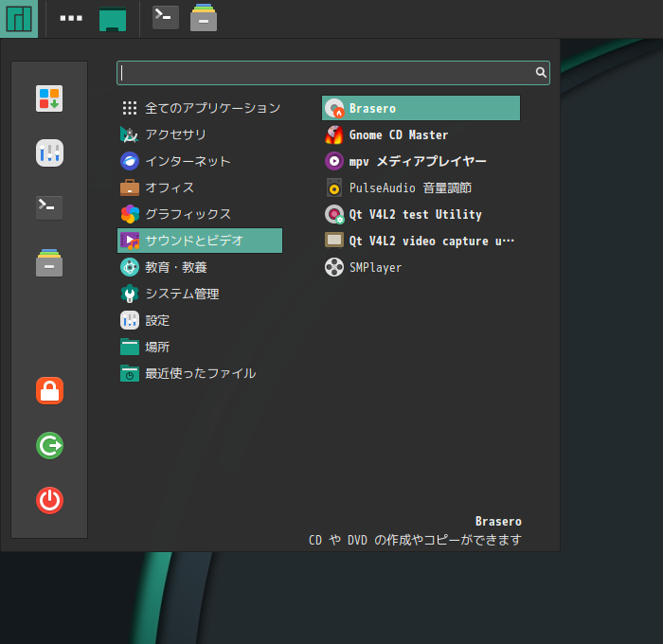Screen dimensions: 663x644
Task: Select インターネット category
Action: click(x=200, y=161)
